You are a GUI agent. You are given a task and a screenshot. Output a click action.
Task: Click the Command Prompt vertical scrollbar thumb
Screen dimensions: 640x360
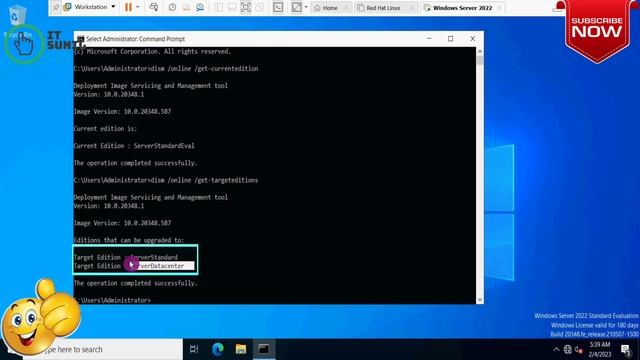480,60
